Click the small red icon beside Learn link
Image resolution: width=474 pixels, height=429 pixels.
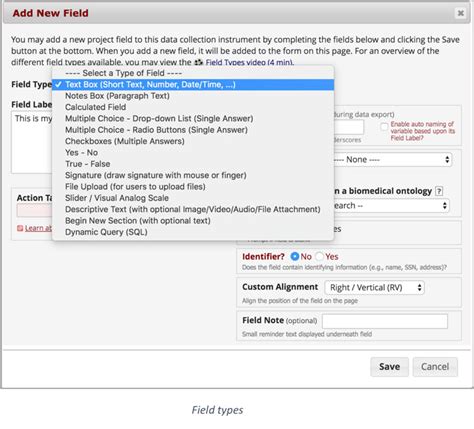[x=20, y=228]
